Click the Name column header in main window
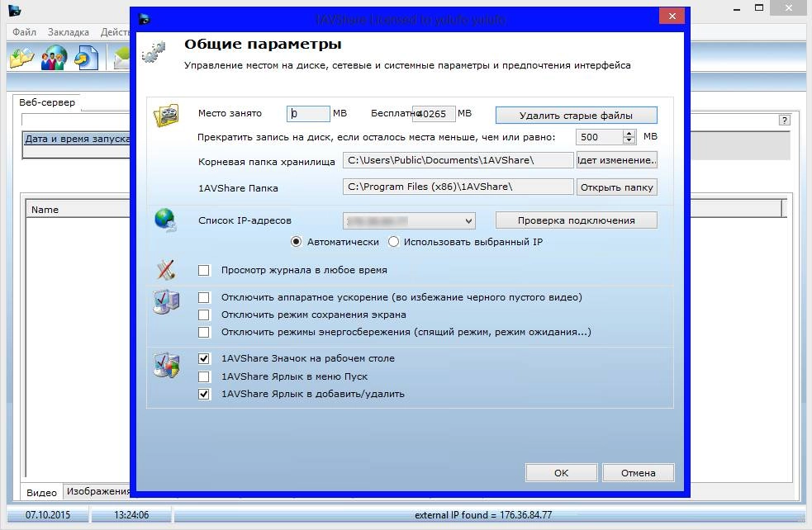Viewport: 812px width, 530px height. point(78,210)
